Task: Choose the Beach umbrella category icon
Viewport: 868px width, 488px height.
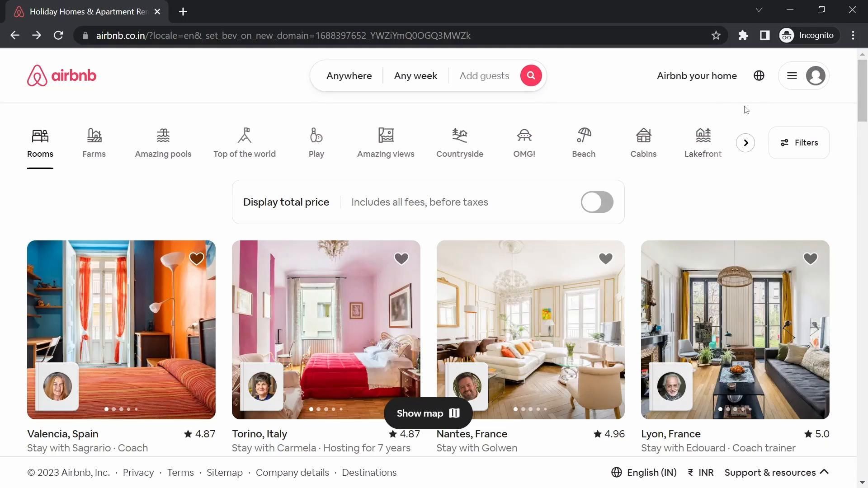Action: (x=584, y=135)
